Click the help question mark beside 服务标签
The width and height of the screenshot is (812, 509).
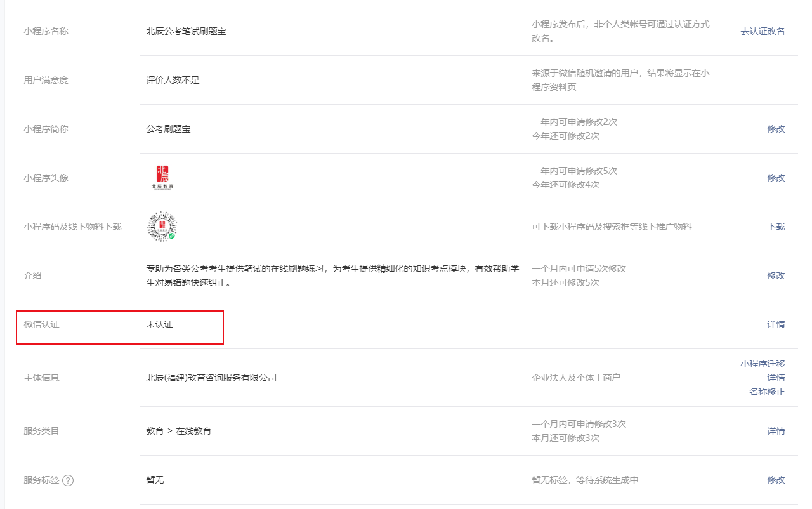(68, 480)
